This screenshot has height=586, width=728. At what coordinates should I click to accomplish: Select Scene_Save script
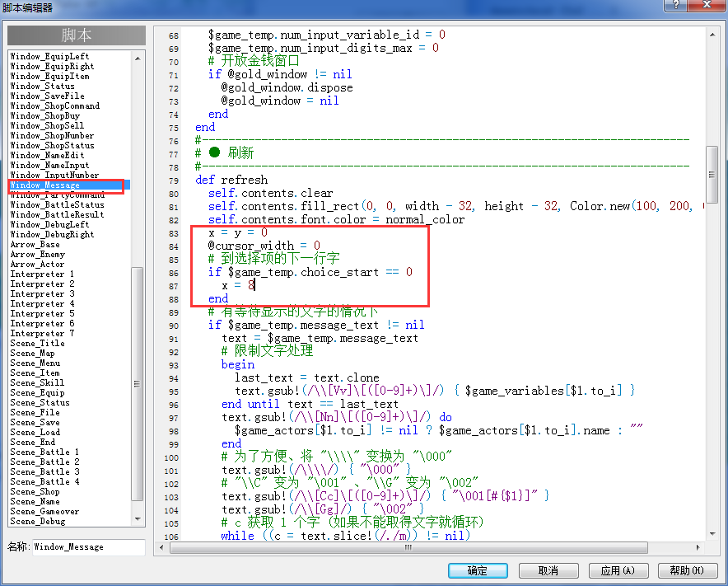click(x=35, y=423)
